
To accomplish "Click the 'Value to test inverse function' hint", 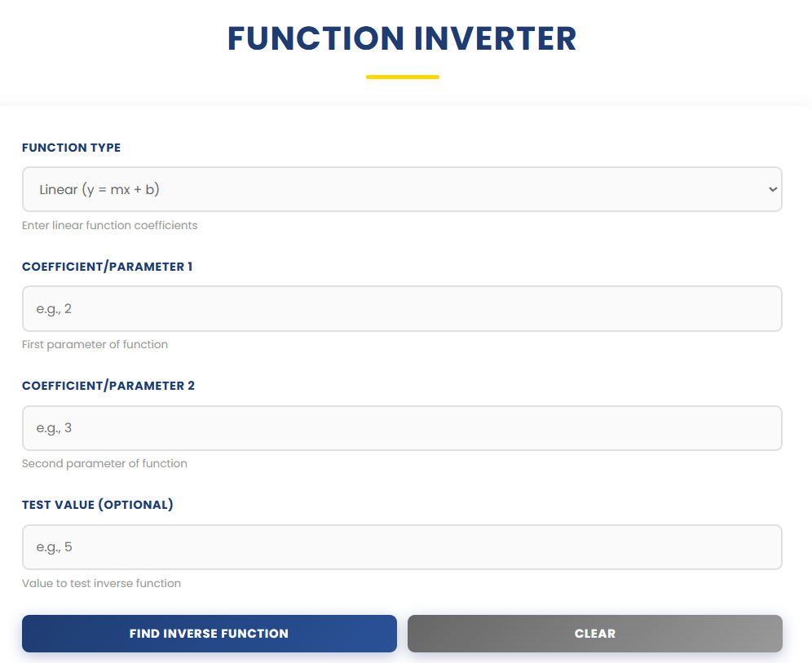I will (101, 583).
